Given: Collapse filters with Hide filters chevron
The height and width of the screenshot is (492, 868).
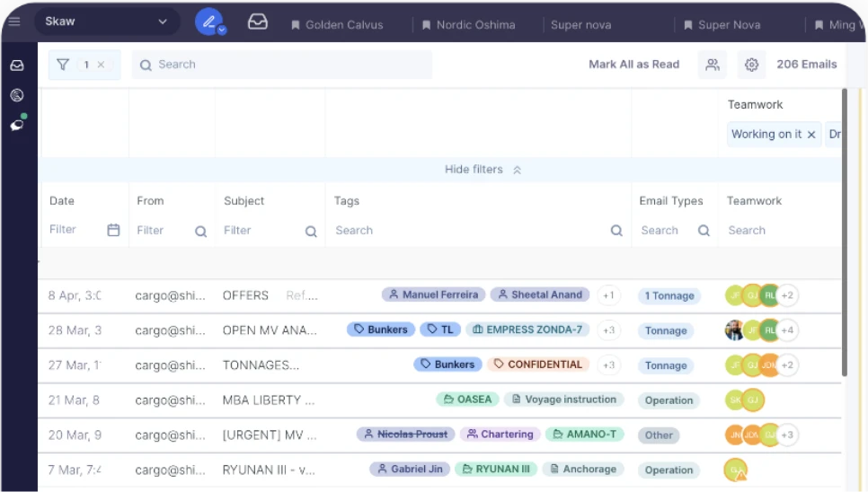Looking at the screenshot, I should click(x=517, y=170).
